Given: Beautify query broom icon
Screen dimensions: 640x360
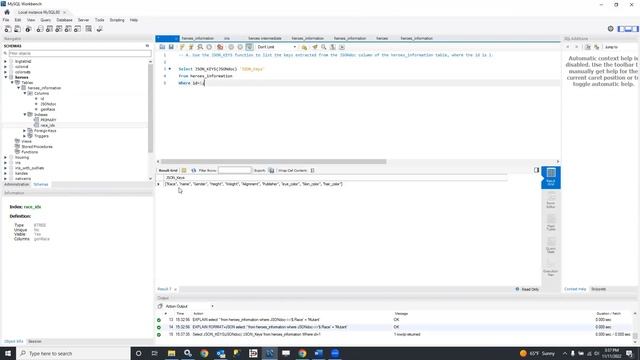Looking at the screenshot, I should 315,47.
